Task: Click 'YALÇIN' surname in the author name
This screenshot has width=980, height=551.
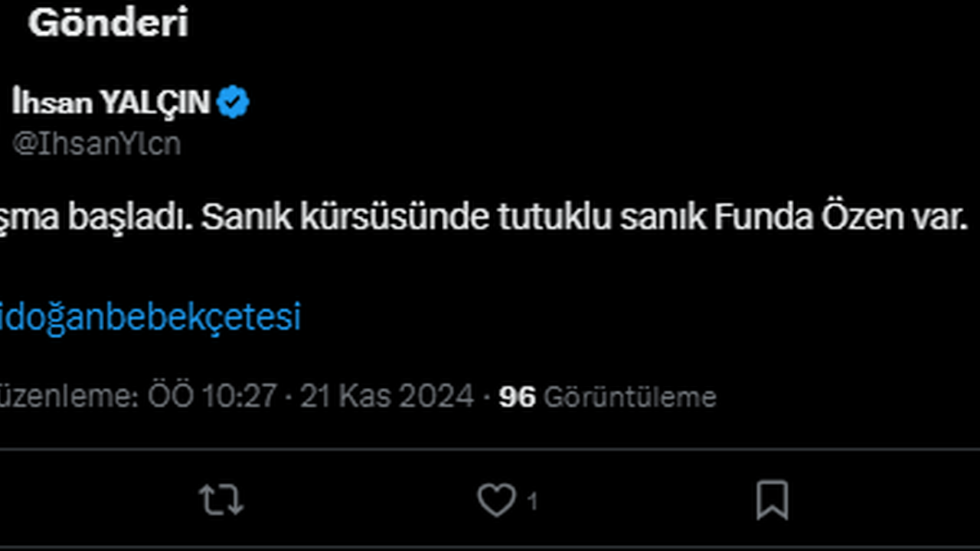Action: 155,103
